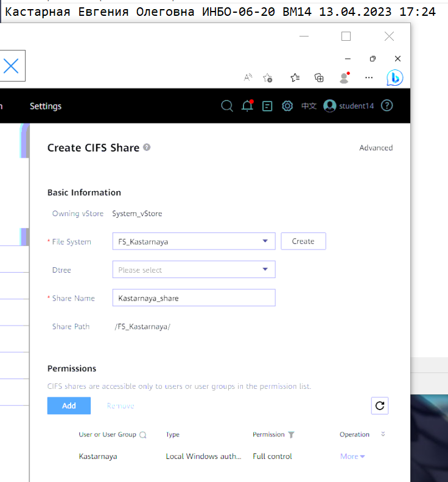448x482 pixels.
Task: Click the Kastarnaya user cell
Action: 98,456
